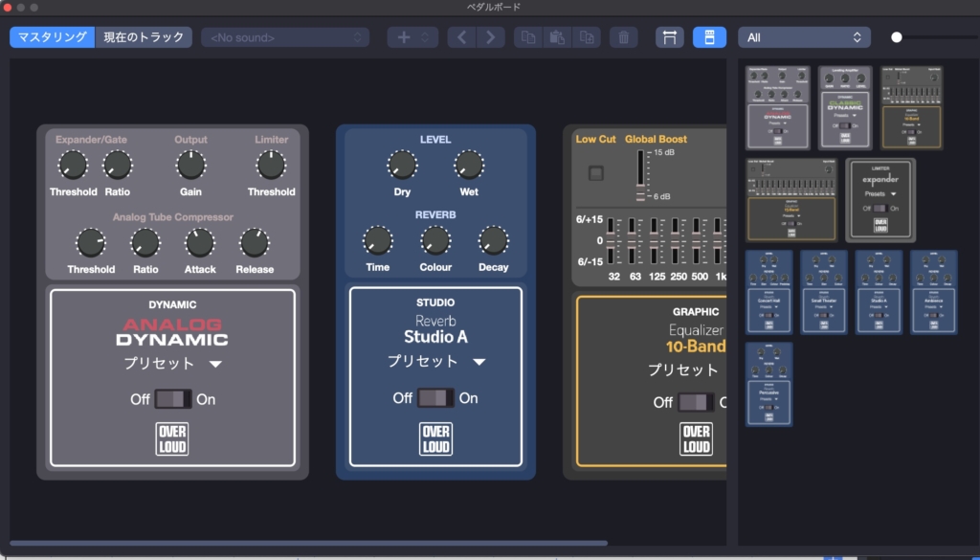
Task: Click the trash delete icon
Action: click(x=623, y=37)
